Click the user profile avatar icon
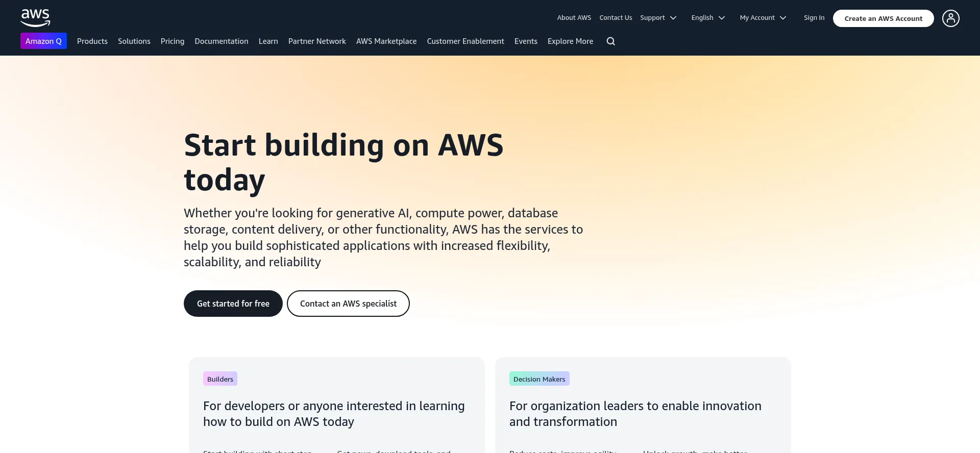 click(x=950, y=18)
